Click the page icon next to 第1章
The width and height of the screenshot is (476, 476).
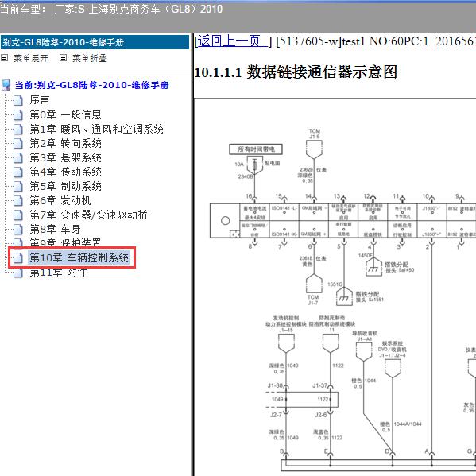(18, 129)
